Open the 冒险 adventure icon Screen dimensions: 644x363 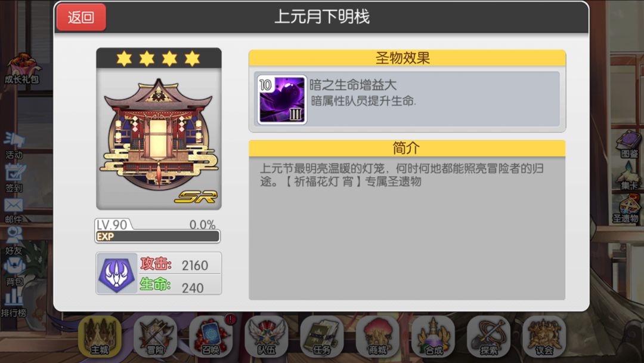pos(155,336)
